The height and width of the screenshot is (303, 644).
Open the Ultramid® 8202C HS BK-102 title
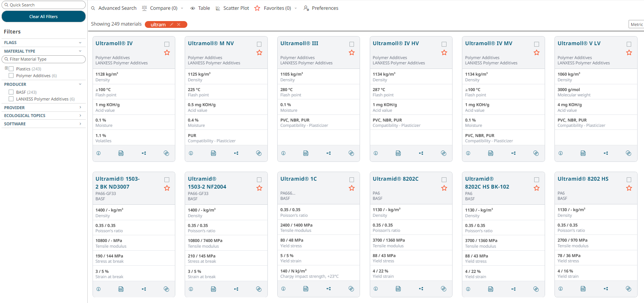point(487,183)
